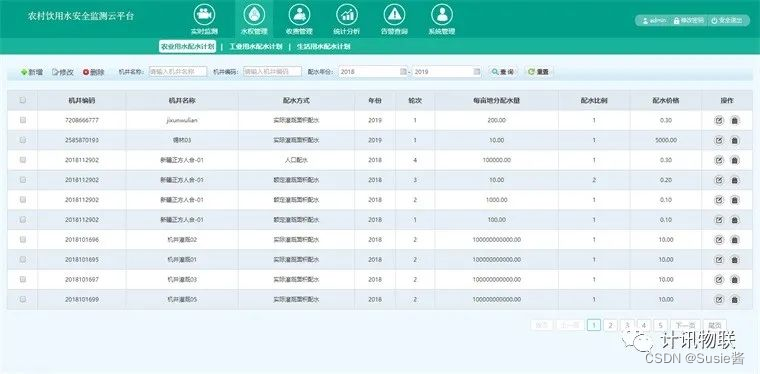Edit the row with code 7208666777

719,121
